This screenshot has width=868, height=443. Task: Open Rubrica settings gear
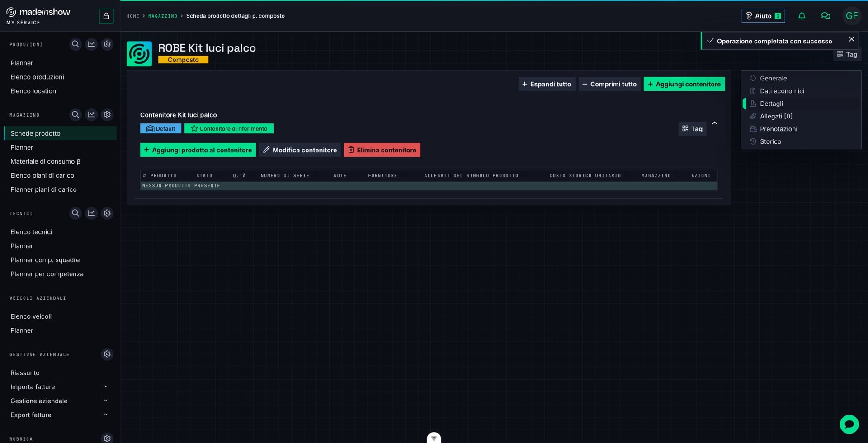point(107,438)
